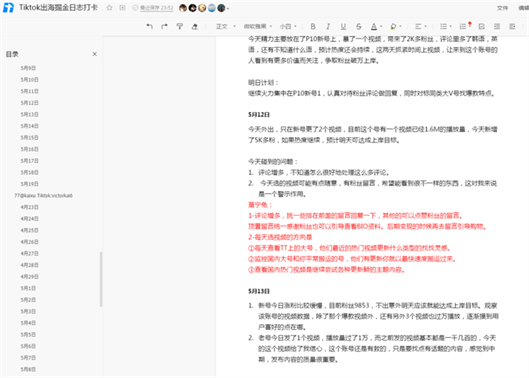Open the highlight color picker arrow
Image resolution: width=529 pixels, height=378 pixels.
point(400,27)
